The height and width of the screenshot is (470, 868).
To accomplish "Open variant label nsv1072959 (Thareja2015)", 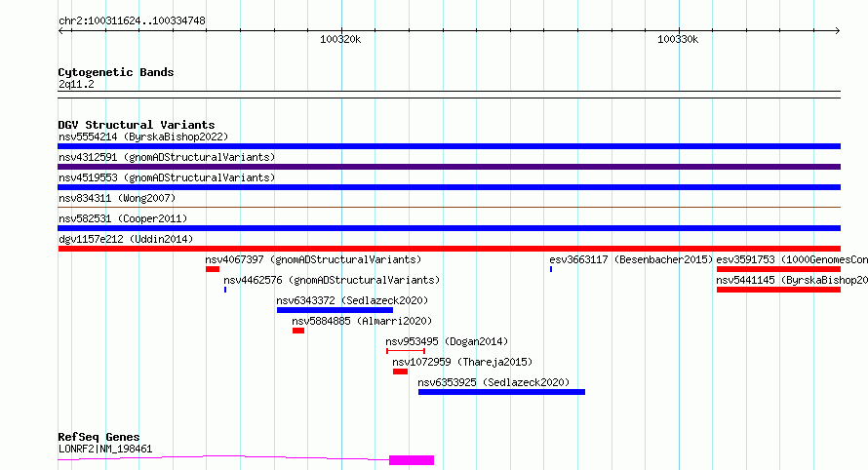I will pyautogui.click(x=462, y=362).
